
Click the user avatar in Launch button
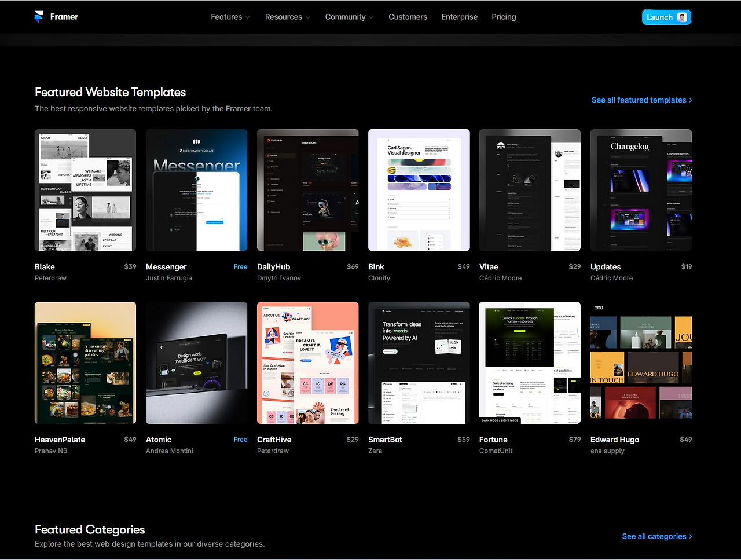coord(682,17)
